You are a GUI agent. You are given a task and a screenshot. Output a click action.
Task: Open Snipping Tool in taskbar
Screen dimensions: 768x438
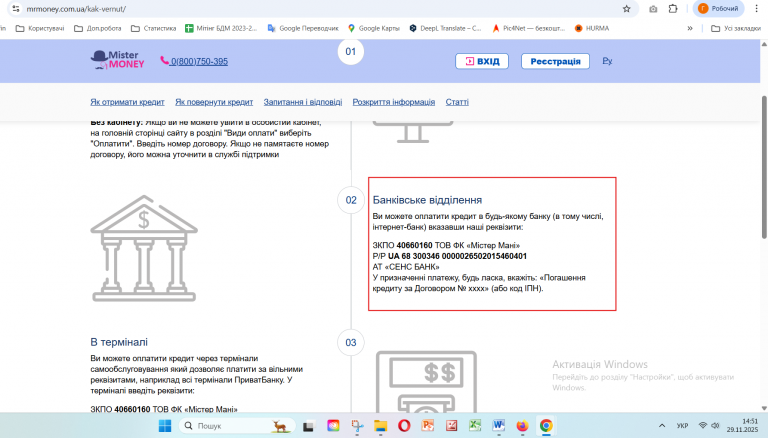click(357, 426)
